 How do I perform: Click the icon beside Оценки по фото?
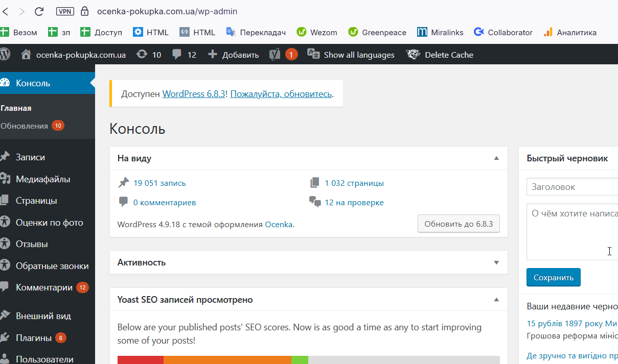[5, 222]
